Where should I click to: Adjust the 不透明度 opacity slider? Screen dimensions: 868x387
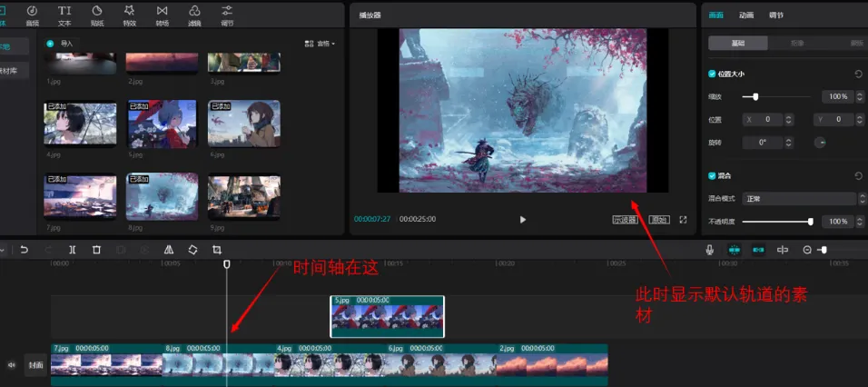(x=777, y=222)
